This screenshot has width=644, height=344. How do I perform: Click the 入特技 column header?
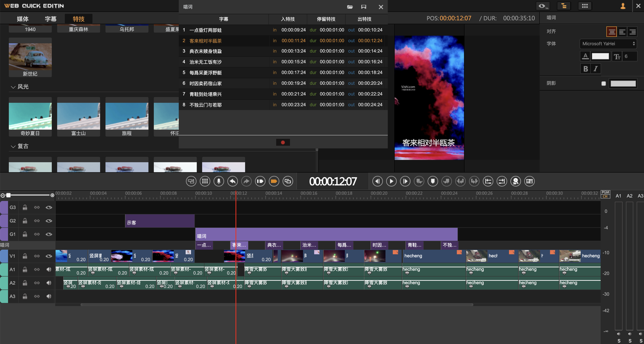(x=288, y=19)
